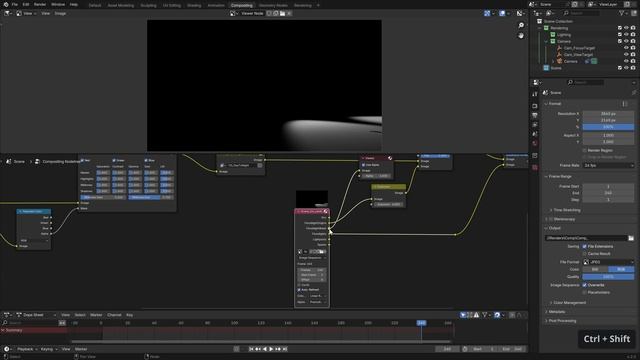Enable the Render Region checkbox
640x360 pixels.
point(584,151)
